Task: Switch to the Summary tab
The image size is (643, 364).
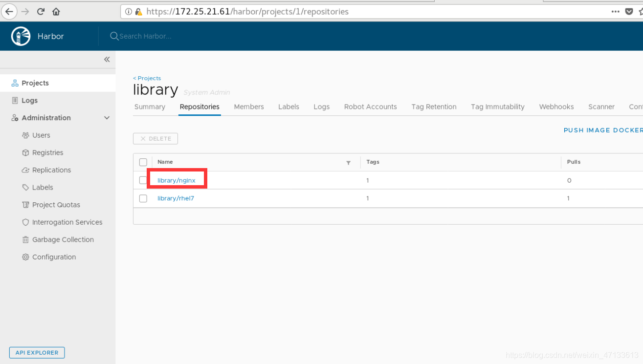Action: click(150, 107)
